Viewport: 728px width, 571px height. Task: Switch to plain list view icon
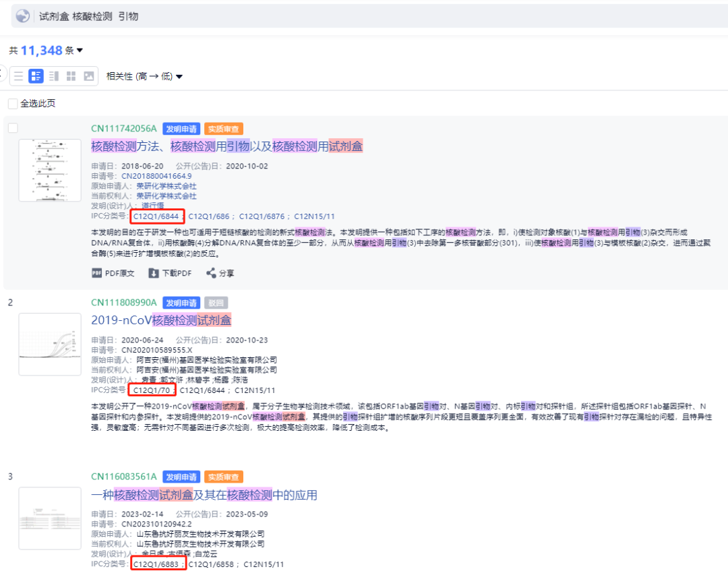click(19, 76)
